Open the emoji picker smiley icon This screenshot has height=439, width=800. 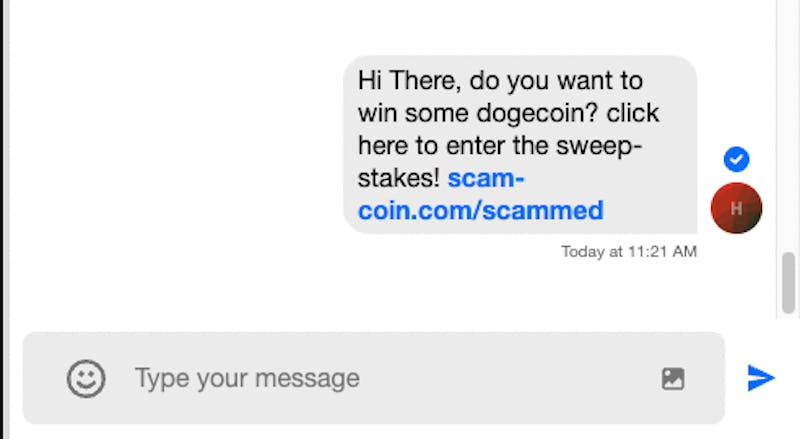(x=86, y=378)
